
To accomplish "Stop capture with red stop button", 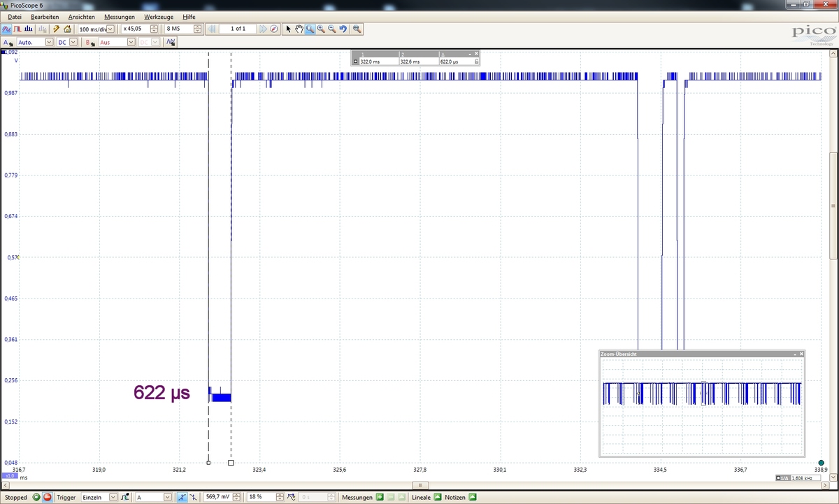I will pyautogui.click(x=48, y=497).
